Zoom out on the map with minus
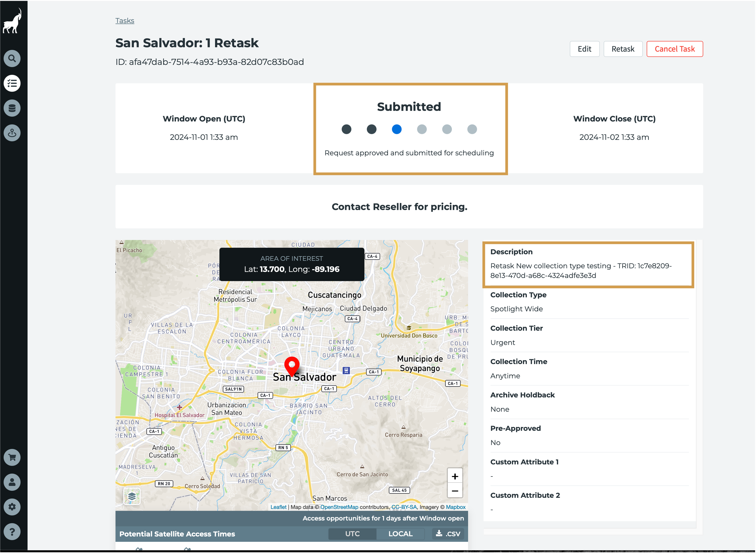 click(x=455, y=491)
